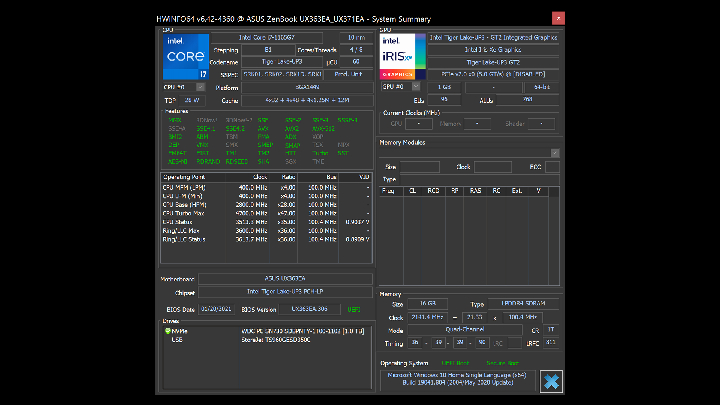Viewport: 720px width, 405px height.
Task: Click the ASUS motherboard name field
Action: point(284,279)
